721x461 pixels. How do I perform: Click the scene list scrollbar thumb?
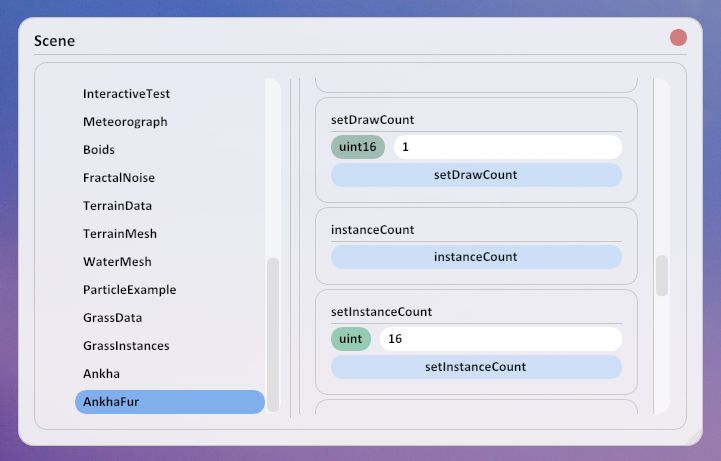[x=273, y=330]
